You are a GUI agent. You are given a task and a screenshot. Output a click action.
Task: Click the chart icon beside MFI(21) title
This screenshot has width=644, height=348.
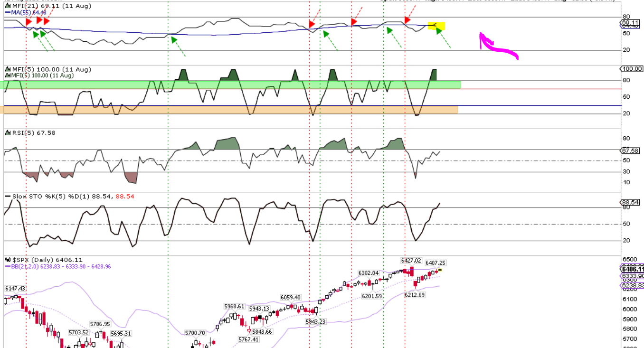[x=8, y=6]
